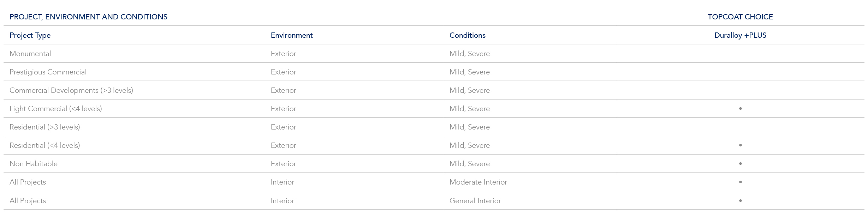Click the Exterior cell in Monumental row

tap(283, 54)
